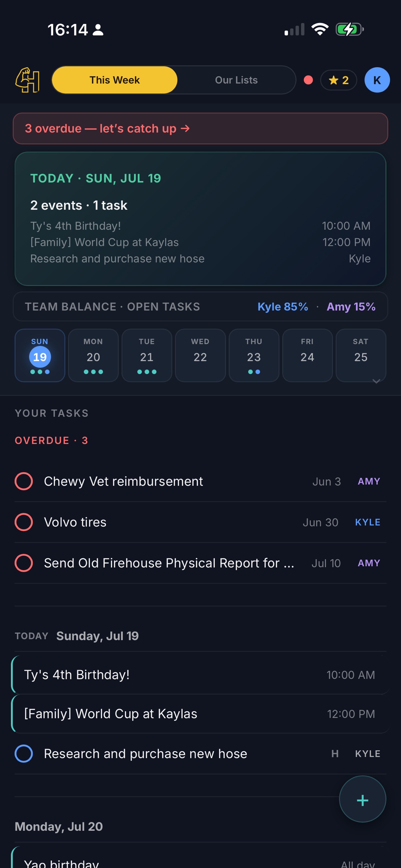Check off the Volvo tires task
The height and width of the screenshot is (868, 401).
23,522
